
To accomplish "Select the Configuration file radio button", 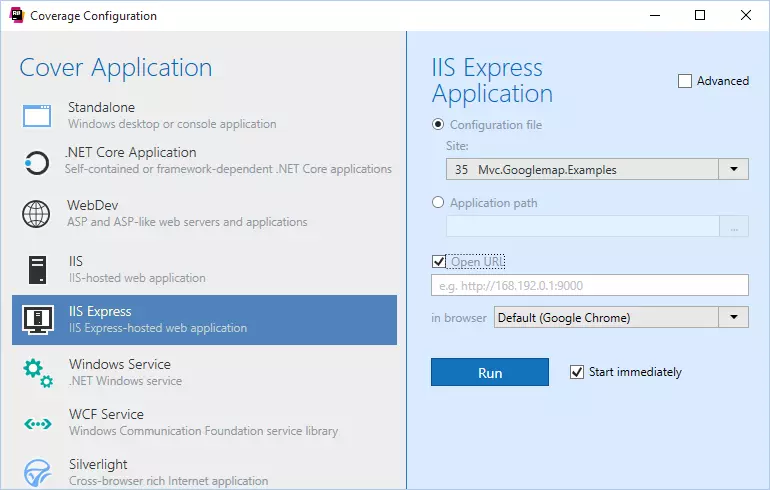I will click(438, 125).
